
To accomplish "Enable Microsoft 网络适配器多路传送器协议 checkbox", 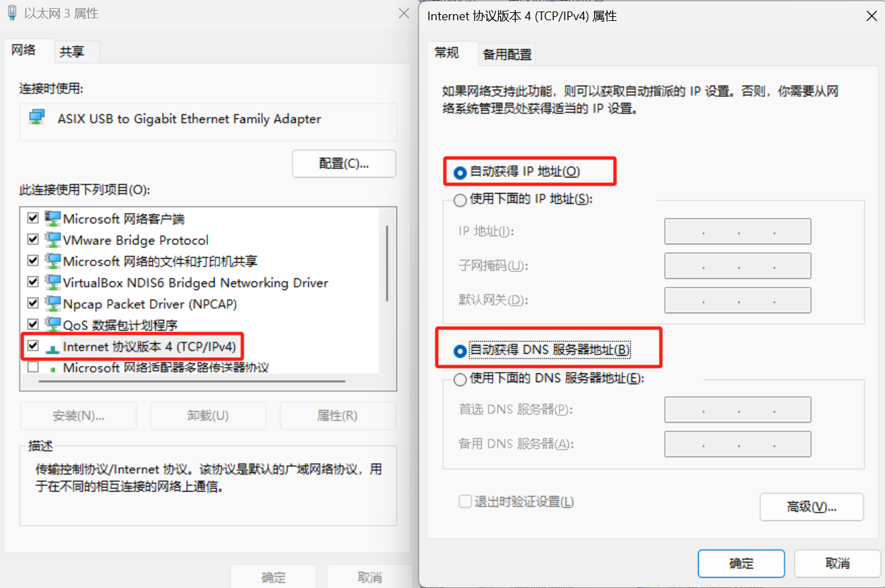I will point(32,368).
